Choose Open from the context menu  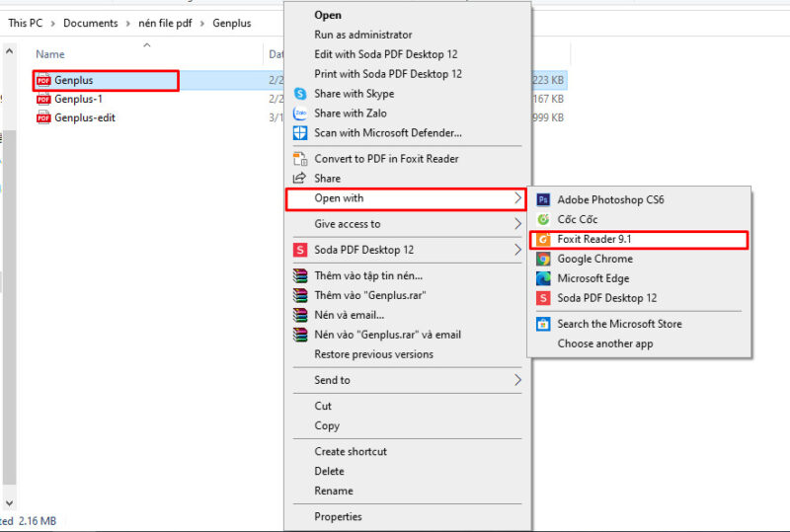pos(328,15)
